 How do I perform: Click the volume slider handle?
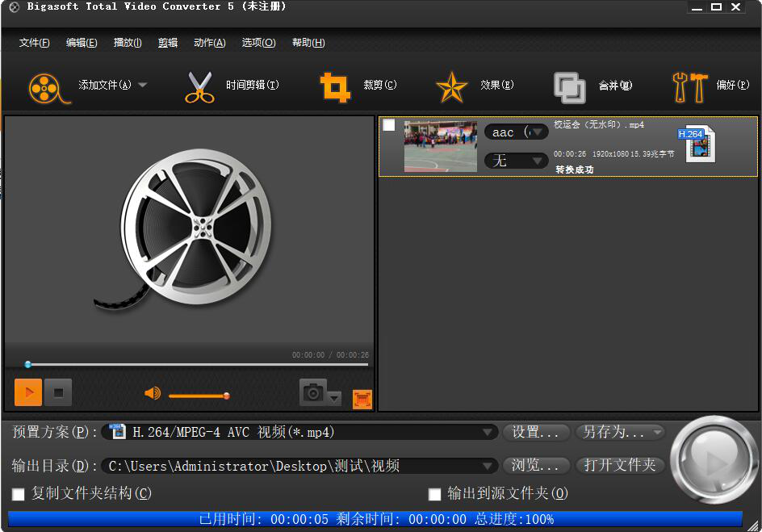(227, 396)
